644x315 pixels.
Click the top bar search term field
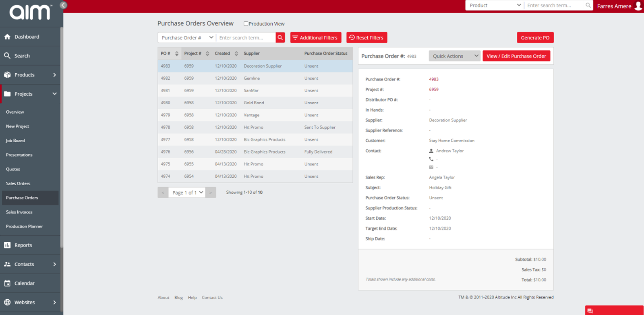(555, 5)
